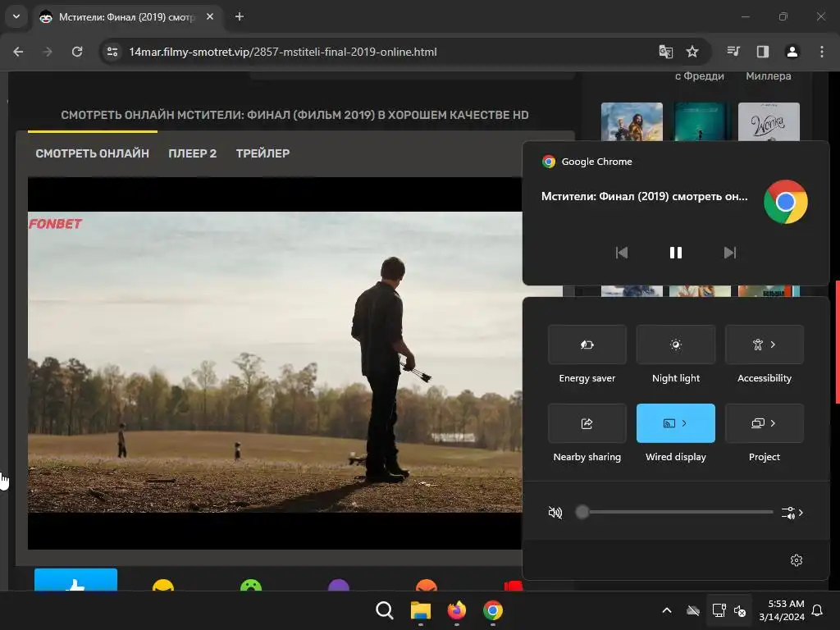Screen dimensions: 840x630
Task: Open notification center bell
Action: pos(818,610)
